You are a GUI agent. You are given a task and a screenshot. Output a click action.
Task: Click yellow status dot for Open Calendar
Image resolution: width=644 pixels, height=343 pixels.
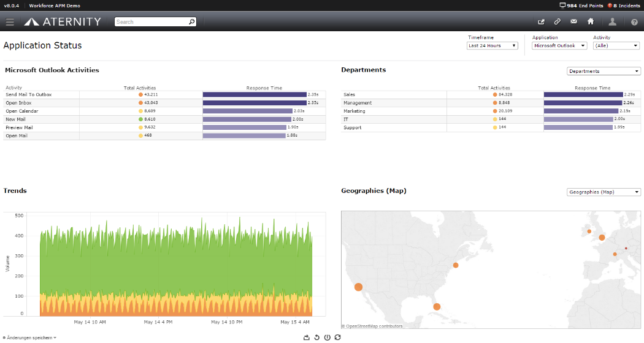coord(140,111)
